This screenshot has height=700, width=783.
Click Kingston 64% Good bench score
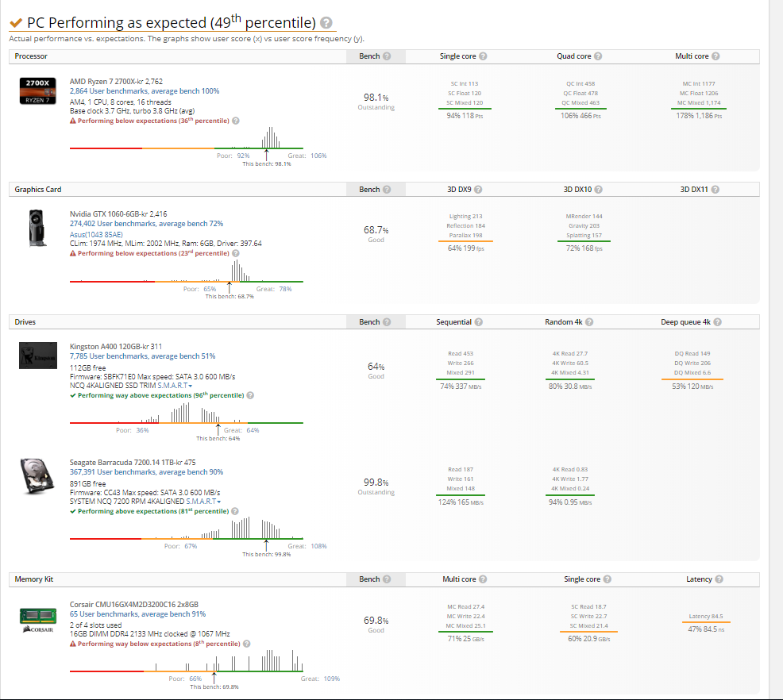[376, 371]
